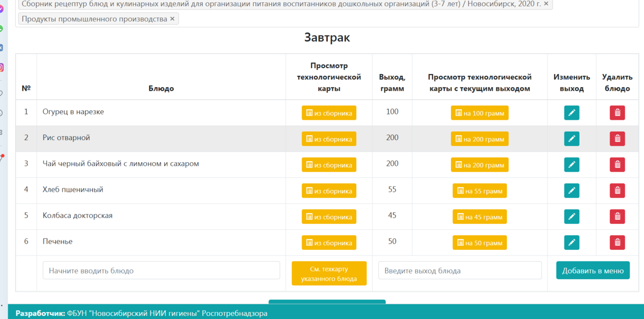Image resolution: width=644 pixels, height=319 pixels.
Task: Delete Огурец в нарезке dish
Action: [617, 113]
